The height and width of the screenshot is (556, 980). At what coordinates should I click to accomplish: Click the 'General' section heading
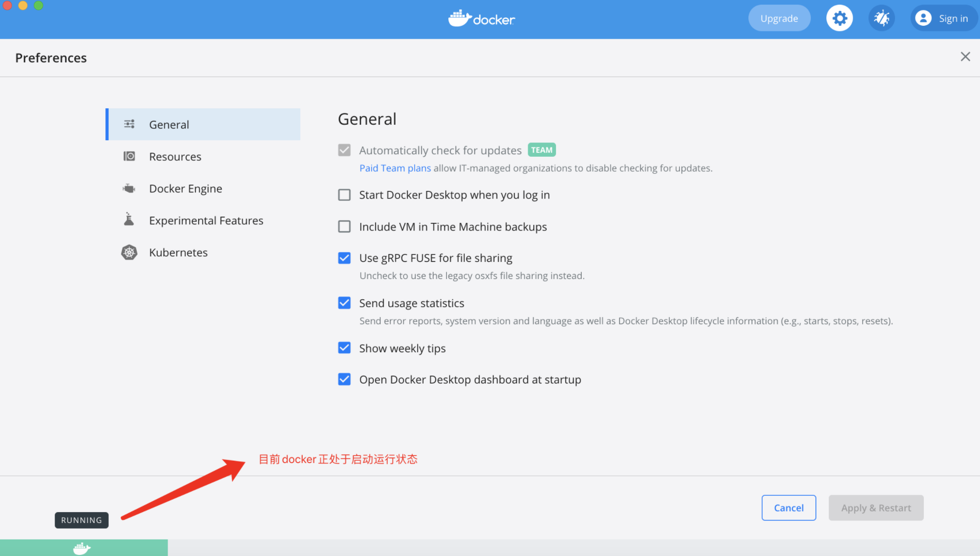coord(367,119)
